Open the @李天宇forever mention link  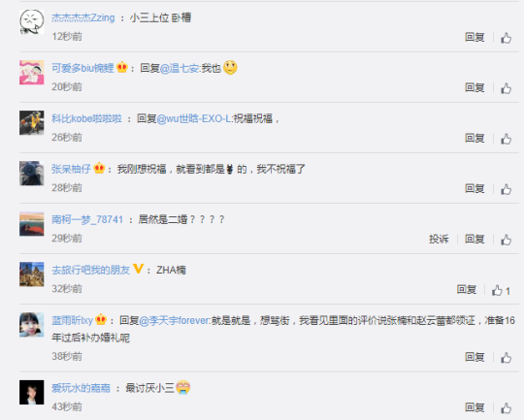pyautogui.click(x=175, y=321)
